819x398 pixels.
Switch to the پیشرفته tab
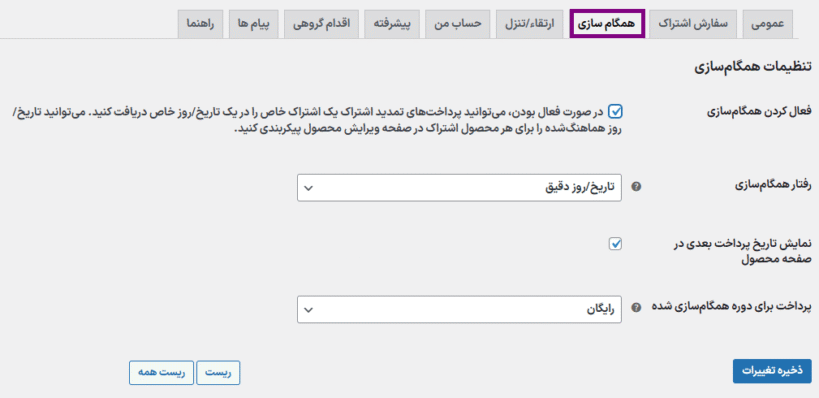point(392,24)
